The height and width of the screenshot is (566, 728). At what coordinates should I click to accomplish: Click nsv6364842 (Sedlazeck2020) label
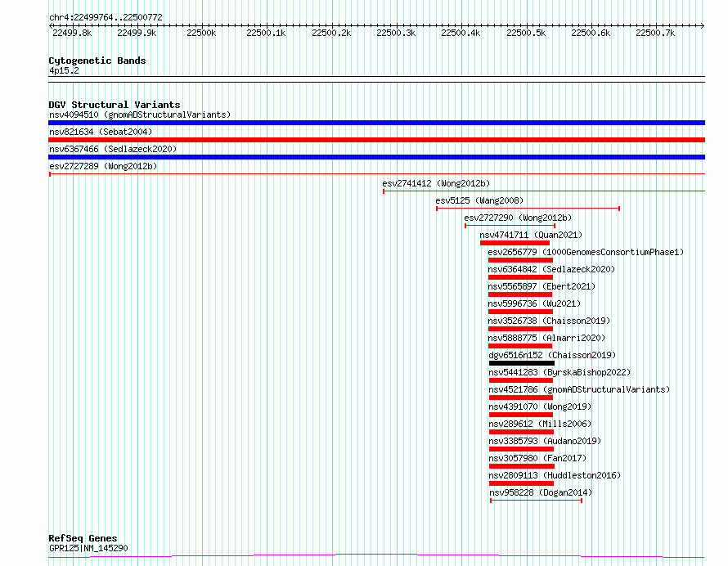(x=551, y=269)
